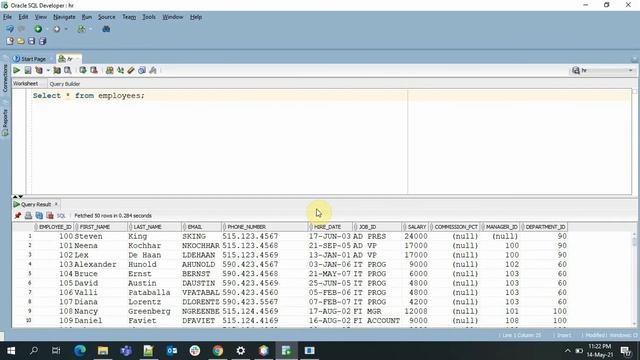Open the Explain Plan dropdown arrow
The image size is (640, 360).
click(x=48, y=70)
